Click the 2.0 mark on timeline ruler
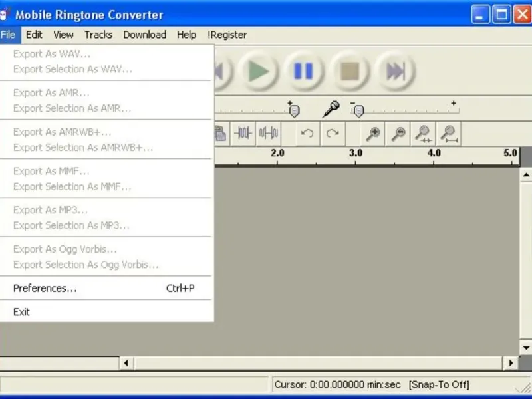The image size is (532, 399). 277,153
